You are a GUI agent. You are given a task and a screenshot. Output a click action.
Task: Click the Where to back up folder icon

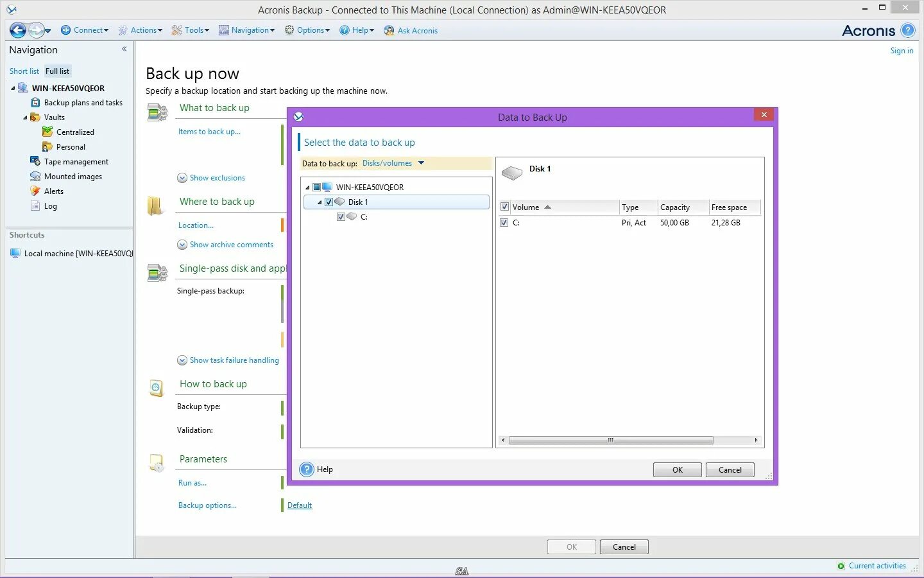155,206
